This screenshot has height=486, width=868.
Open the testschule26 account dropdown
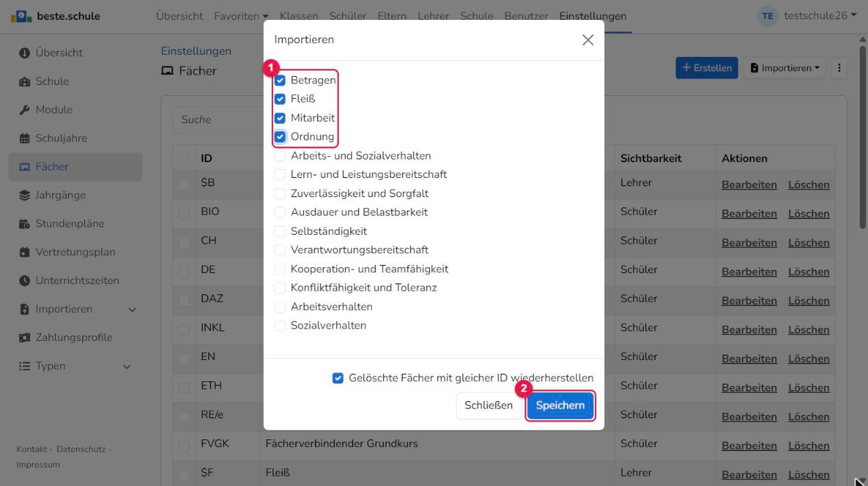[x=820, y=16]
